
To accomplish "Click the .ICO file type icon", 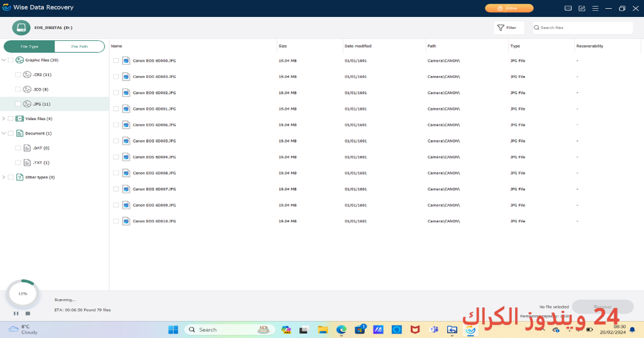I will 27,89.
